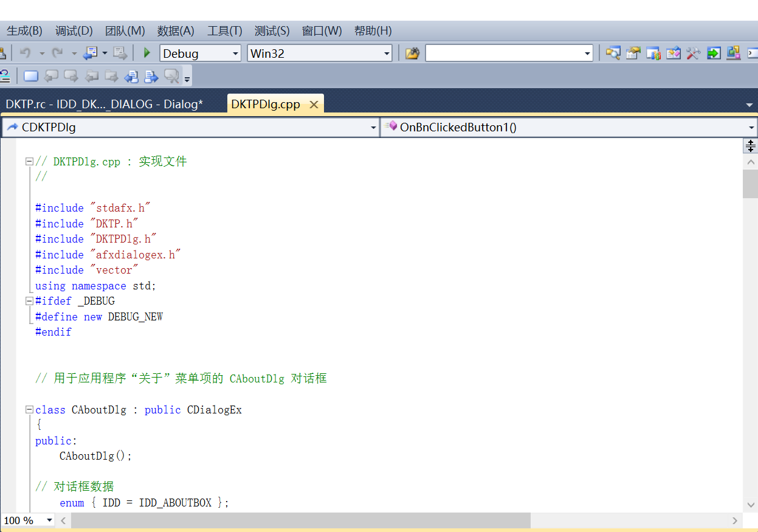The width and height of the screenshot is (758, 532).
Task: Go to the next bookmark
Action: point(72,76)
